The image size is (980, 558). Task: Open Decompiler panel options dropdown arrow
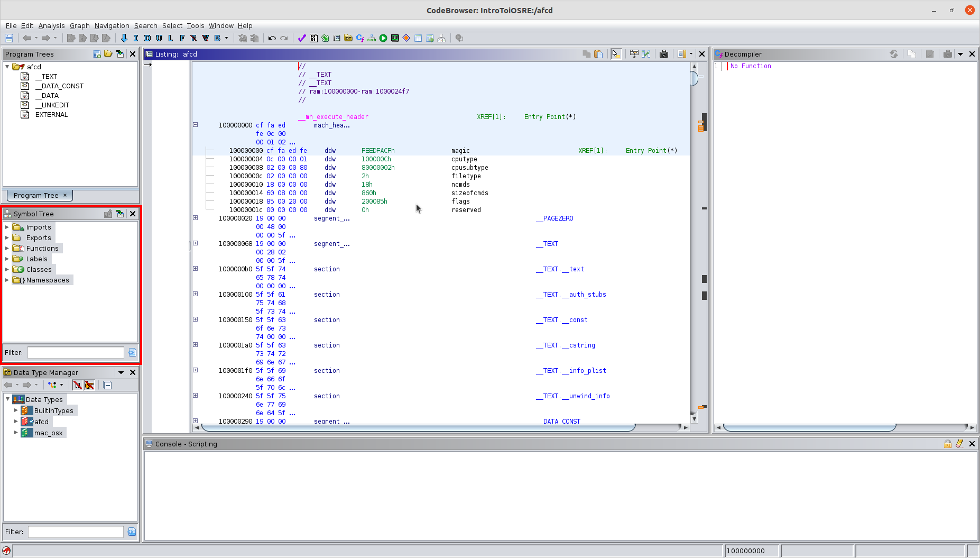pos(960,54)
